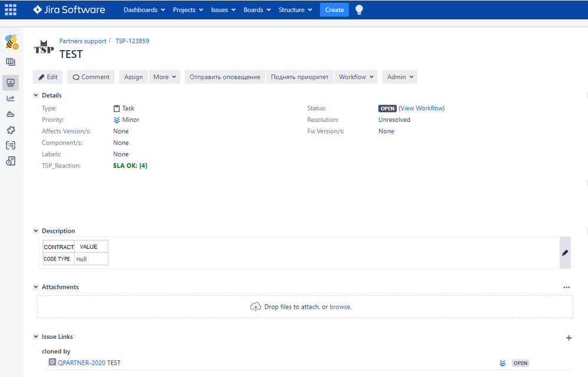Open the Boards menu
This screenshot has width=588, height=377.
(x=257, y=10)
